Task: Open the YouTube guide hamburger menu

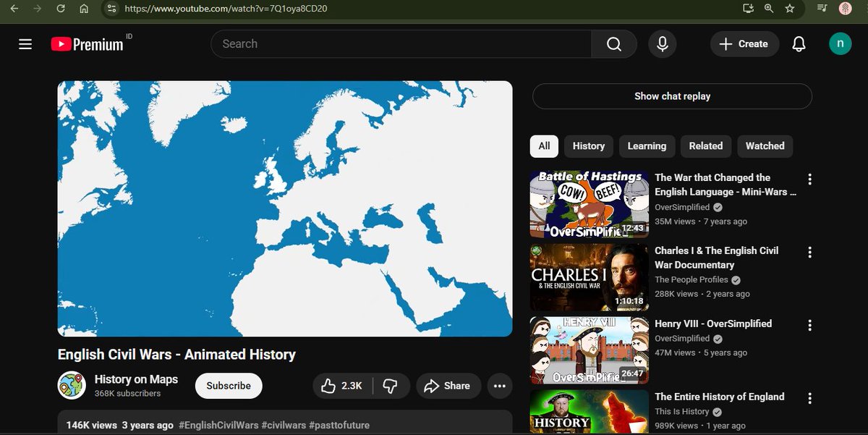Action: [25, 44]
